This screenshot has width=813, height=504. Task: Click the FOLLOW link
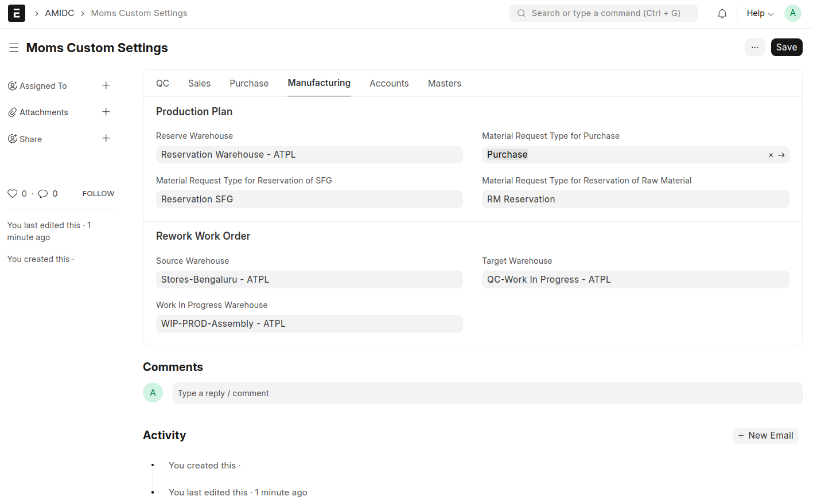(x=98, y=194)
